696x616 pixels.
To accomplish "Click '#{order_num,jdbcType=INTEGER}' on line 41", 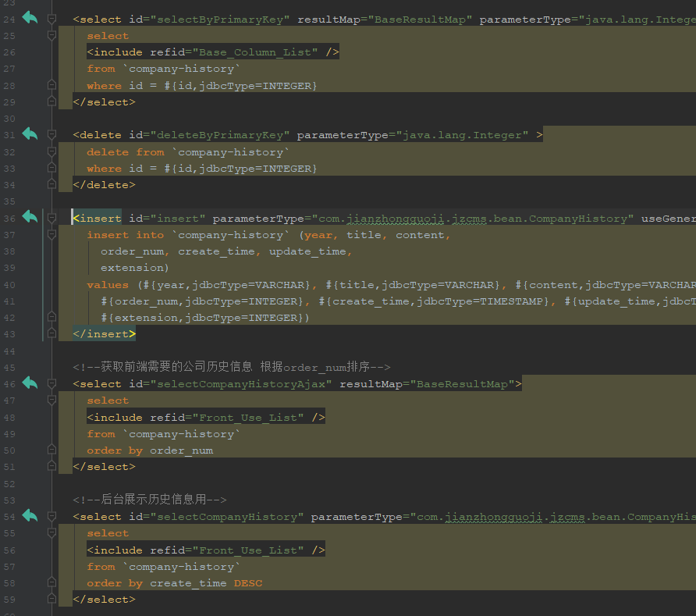I will 202,301.
